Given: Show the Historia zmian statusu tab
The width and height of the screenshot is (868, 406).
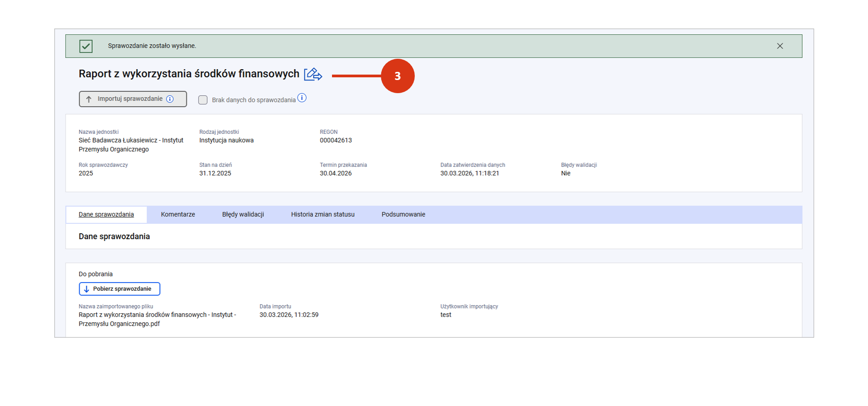Looking at the screenshot, I should tap(323, 215).
